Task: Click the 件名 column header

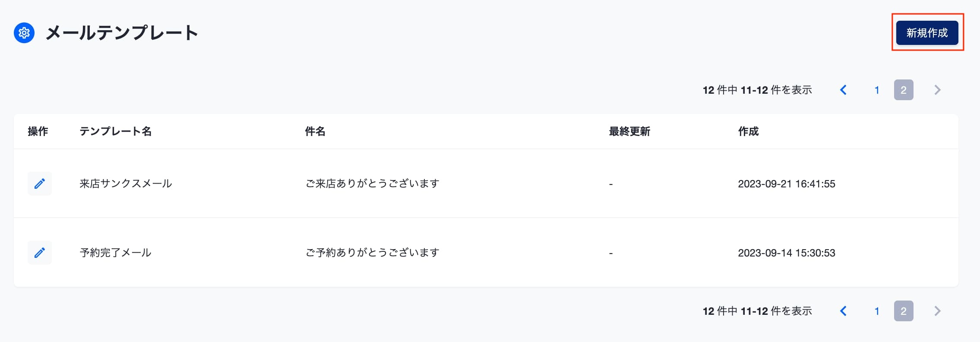Action: point(315,131)
